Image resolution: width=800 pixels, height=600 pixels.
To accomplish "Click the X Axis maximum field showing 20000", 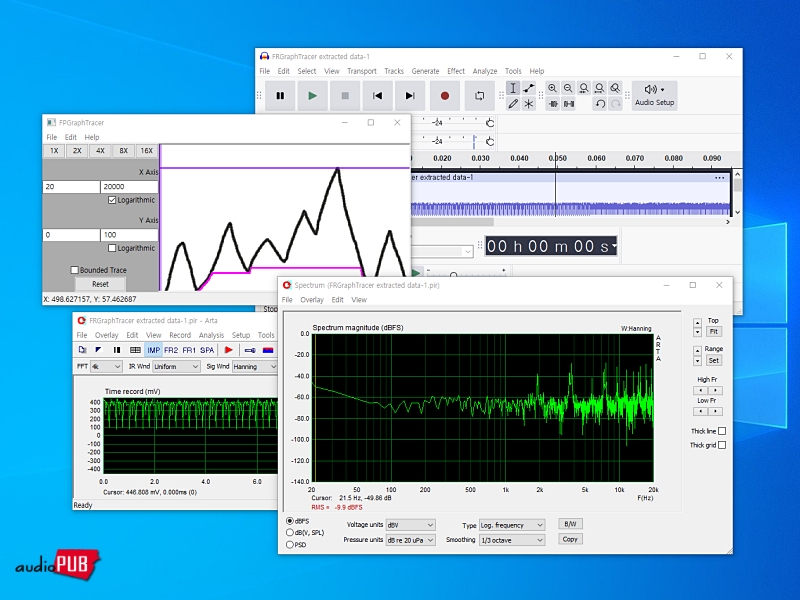I will [130, 187].
